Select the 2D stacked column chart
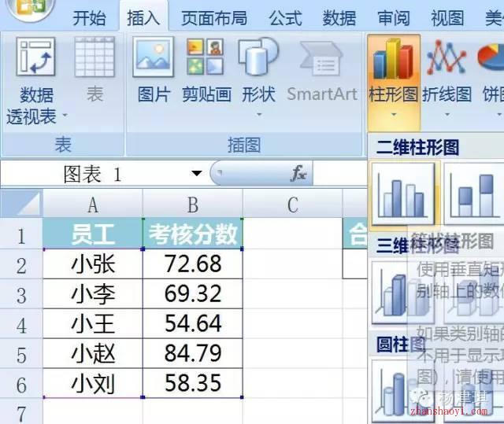This screenshot has height=424, width=504. 474,194
